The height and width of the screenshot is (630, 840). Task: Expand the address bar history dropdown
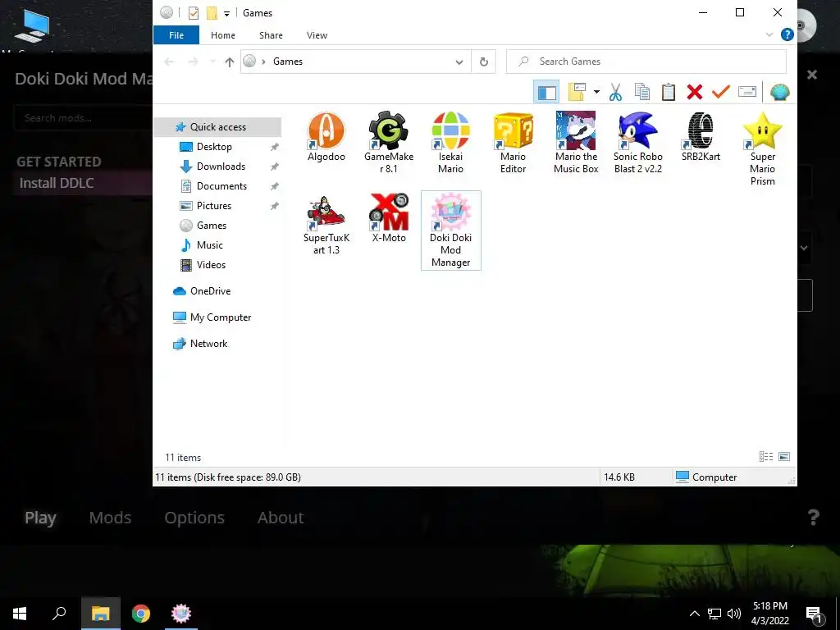pos(459,62)
